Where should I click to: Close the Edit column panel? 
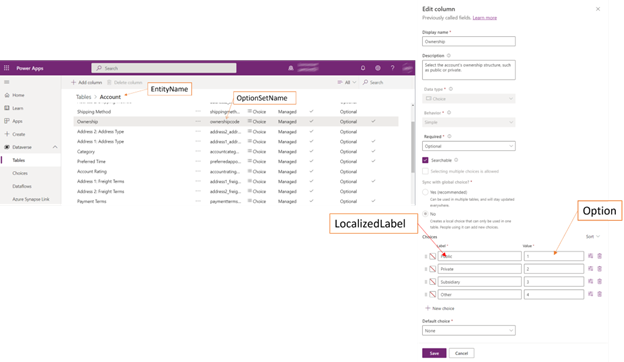[x=598, y=9]
